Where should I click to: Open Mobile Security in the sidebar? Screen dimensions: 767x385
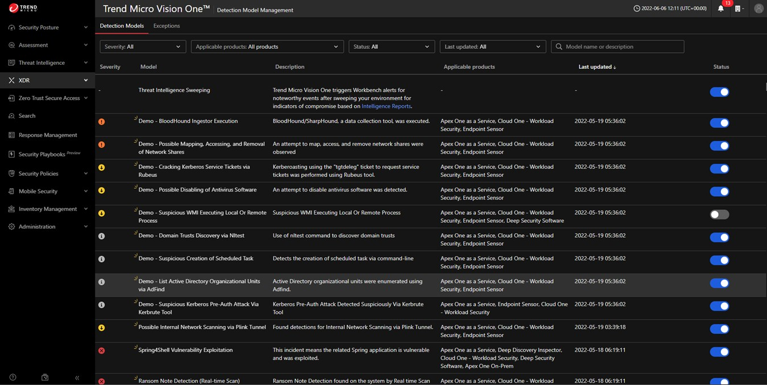tap(38, 191)
